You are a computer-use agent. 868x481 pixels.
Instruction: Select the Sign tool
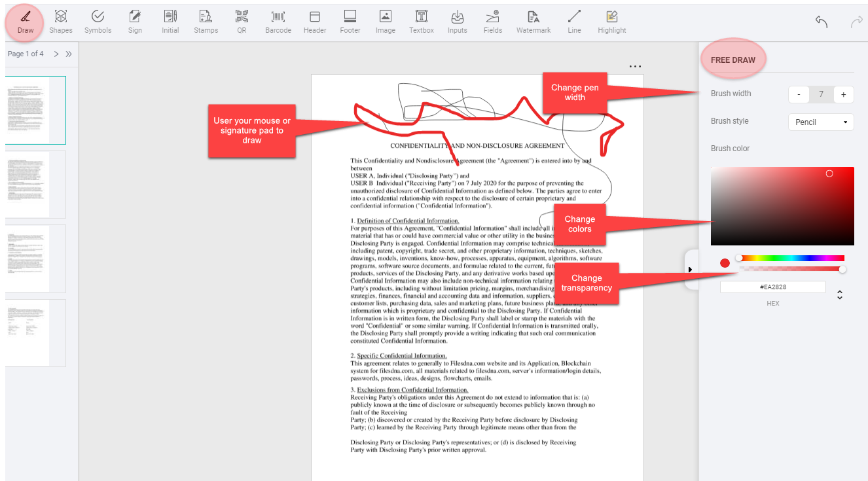pyautogui.click(x=135, y=22)
